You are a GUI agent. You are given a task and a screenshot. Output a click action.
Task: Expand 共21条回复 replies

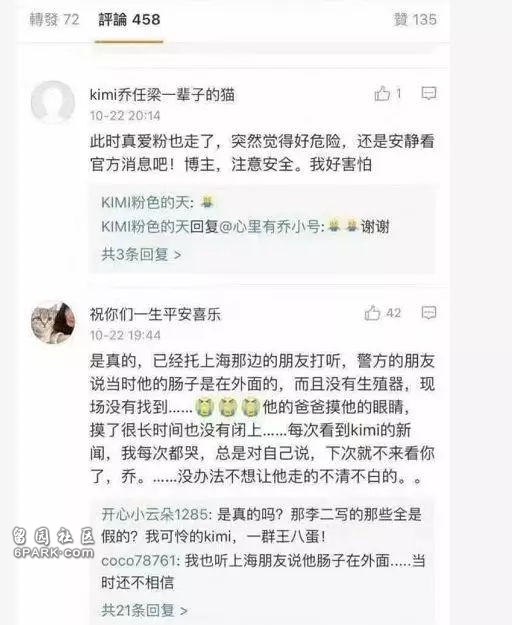(144, 610)
